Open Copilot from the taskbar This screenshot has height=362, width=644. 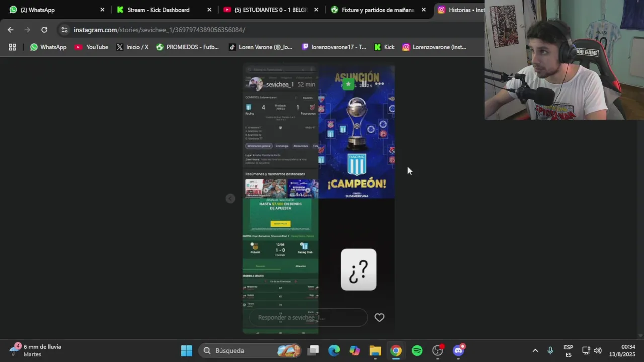[355, 350]
